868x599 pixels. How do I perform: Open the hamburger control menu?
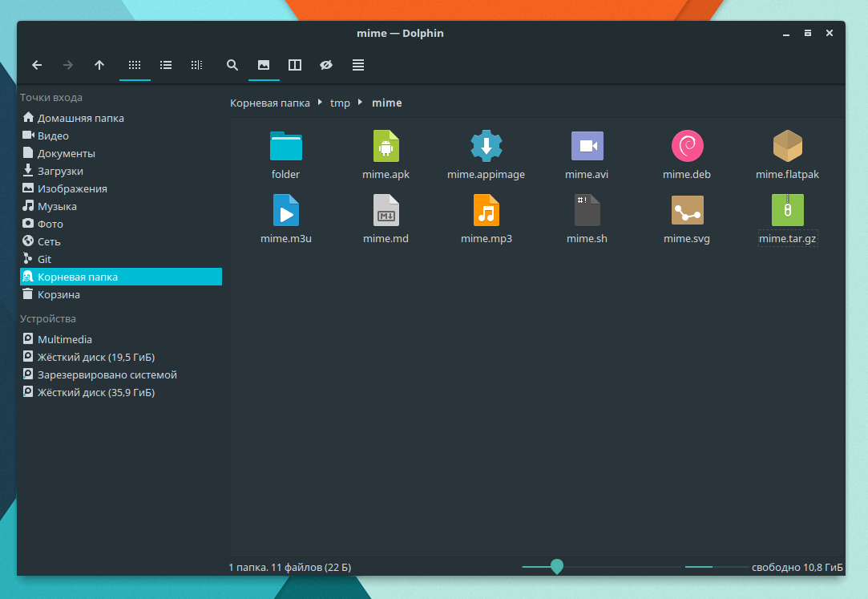[358, 65]
